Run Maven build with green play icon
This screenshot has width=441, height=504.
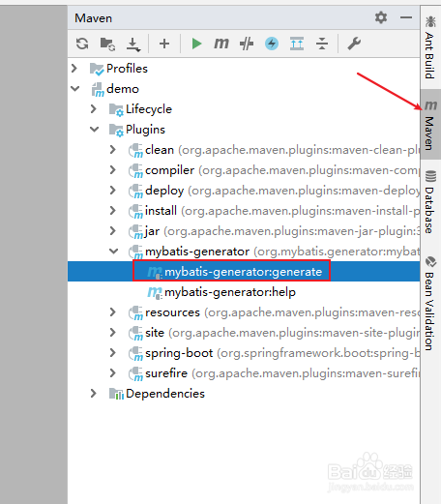coord(196,44)
